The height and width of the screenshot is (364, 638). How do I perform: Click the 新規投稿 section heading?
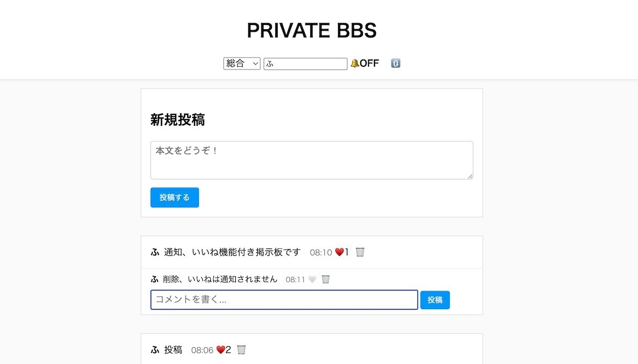tap(178, 120)
